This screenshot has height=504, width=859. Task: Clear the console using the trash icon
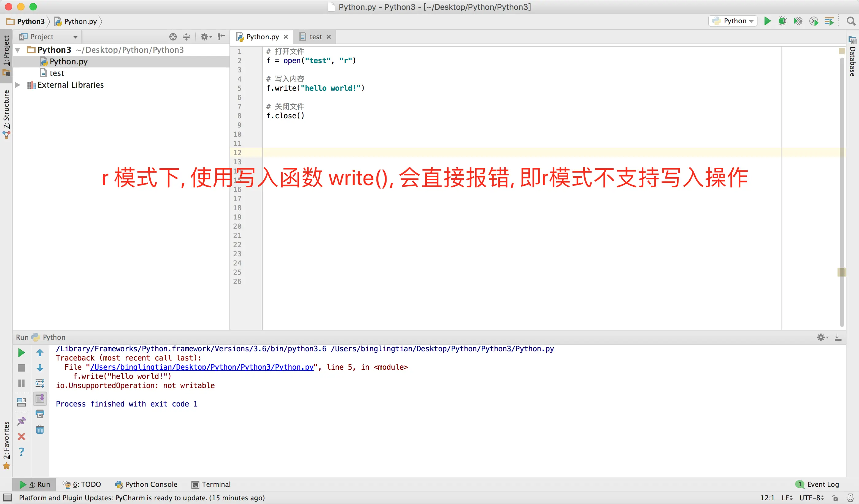click(x=40, y=430)
